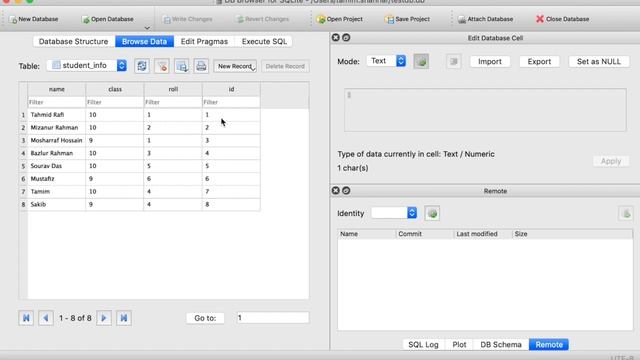This screenshot has width=640, height=360.
Task: Click the id column header
Action: [x=231, y=89]
